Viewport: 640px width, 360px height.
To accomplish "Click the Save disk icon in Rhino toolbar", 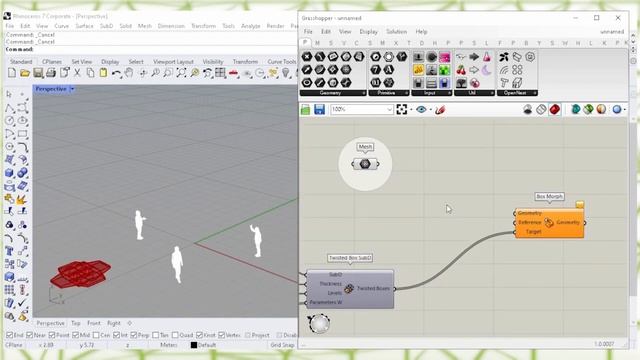I will point(38,73).
